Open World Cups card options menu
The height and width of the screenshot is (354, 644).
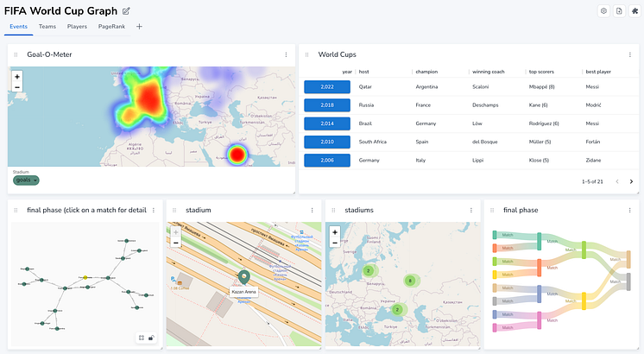(x=629, y=54)
